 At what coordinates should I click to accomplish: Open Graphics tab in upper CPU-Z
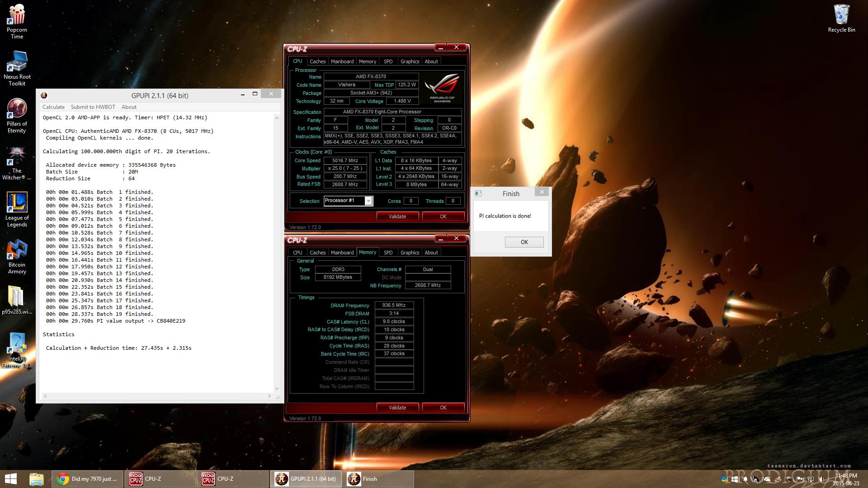(x=410, y=61)
